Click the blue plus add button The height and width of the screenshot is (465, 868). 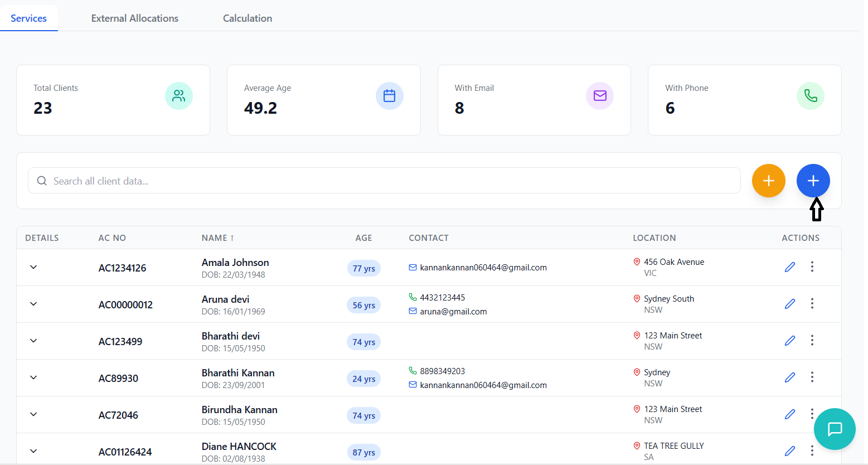(x=813, y=181)
